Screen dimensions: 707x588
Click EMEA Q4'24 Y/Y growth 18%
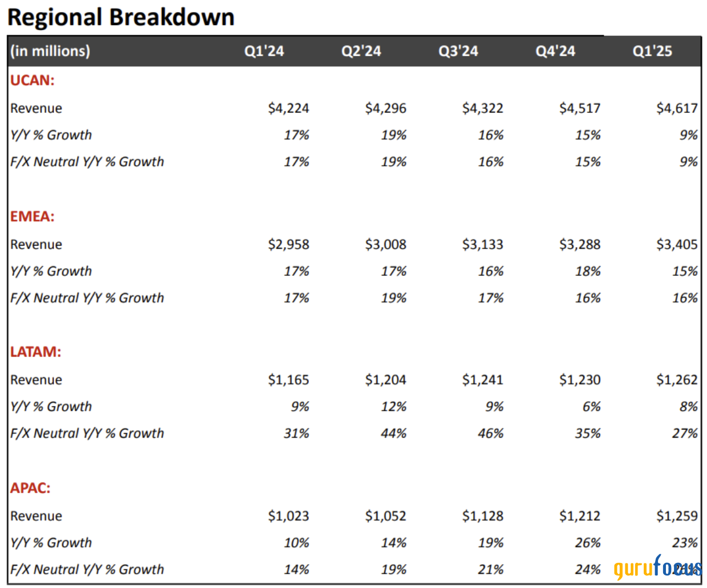588,271
